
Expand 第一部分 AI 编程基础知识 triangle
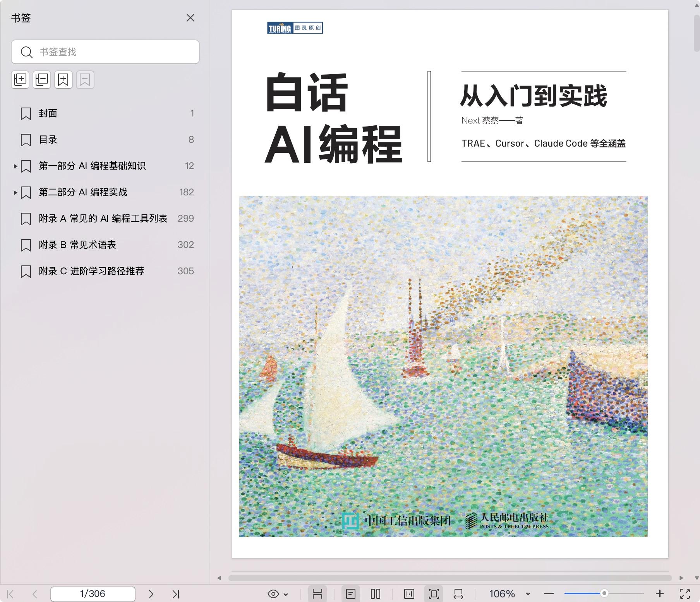pyautogui.click(x=15, y=166)
